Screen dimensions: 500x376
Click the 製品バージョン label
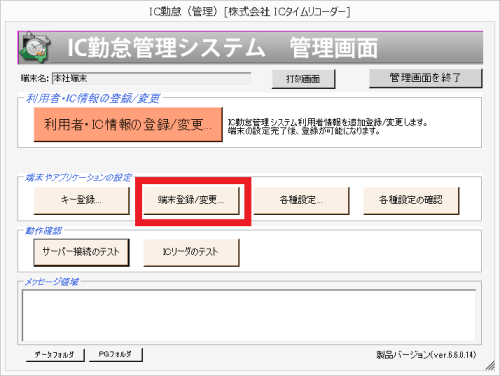[x=426, y=355]
